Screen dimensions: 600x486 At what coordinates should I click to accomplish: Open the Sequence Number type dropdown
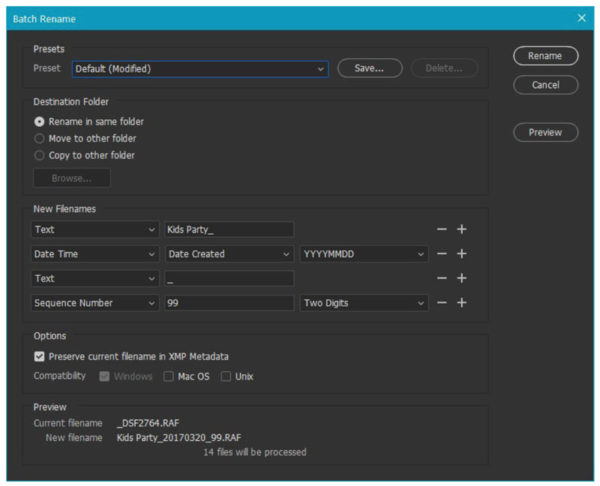pos(95,303)
